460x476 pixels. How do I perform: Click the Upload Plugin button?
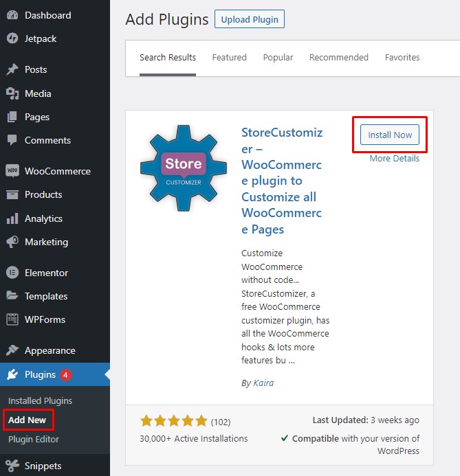coord(250,19)
